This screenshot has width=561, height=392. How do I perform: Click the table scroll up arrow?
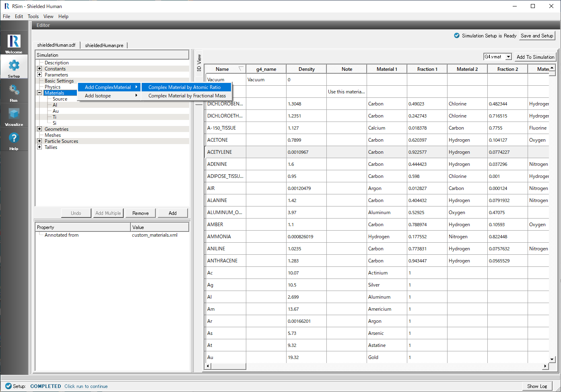[552, 67]
